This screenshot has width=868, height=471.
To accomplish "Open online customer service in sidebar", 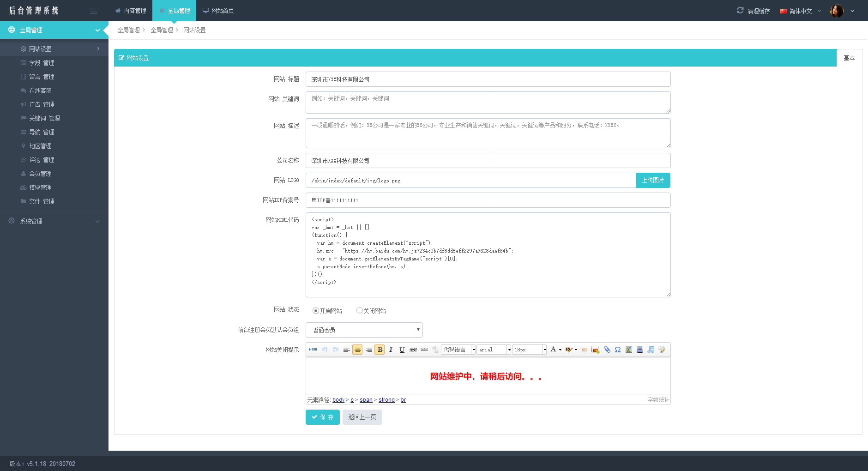I will pos(54,91).
